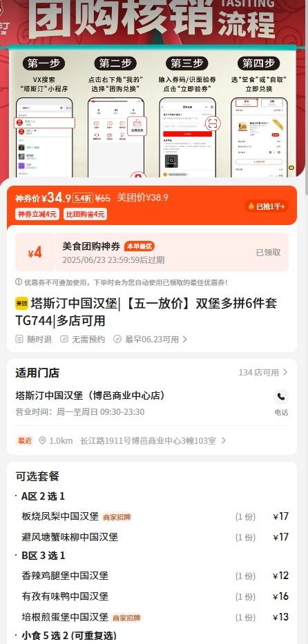
Task: Tap the 随时退 refund policy icon
Action: tap(19, 339)
